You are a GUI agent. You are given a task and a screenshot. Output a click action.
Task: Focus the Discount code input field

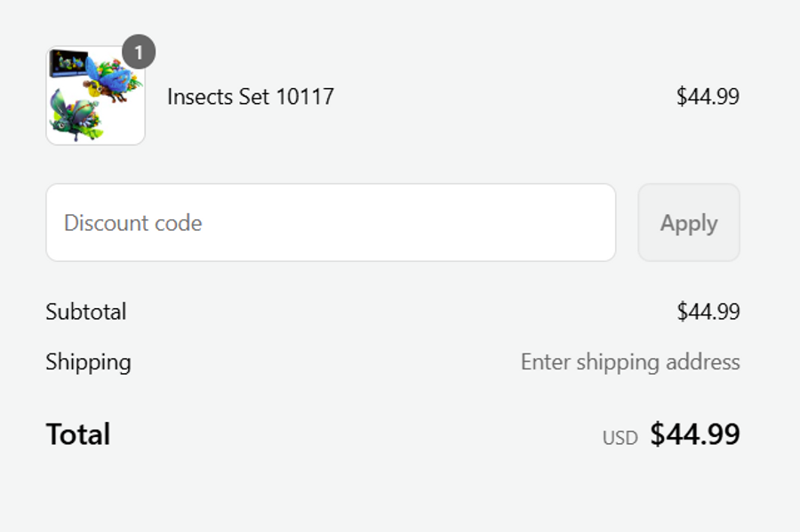coord(331,223)
